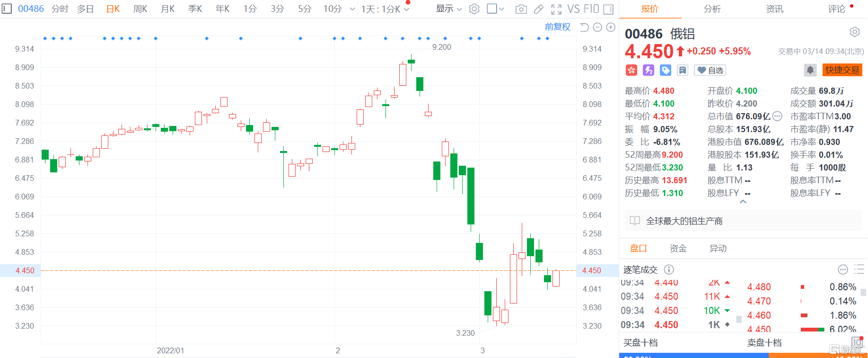Viewport: 868px width, 358px height.
Task: Open the VS compare tool
Action: tap(573, 9)
